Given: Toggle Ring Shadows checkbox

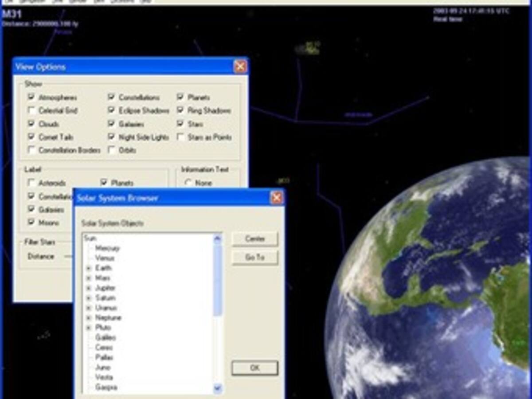Looking at the screenshot, I should tap(180, 110).
